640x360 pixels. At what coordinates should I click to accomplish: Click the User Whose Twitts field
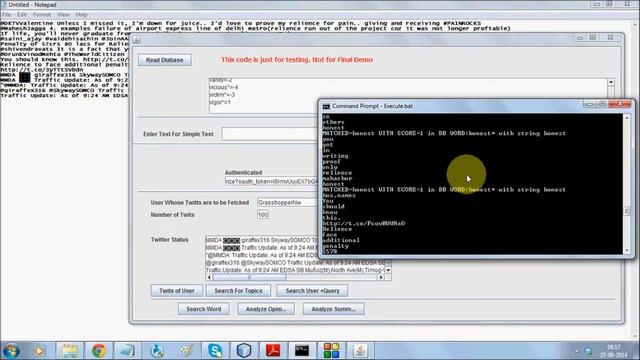(287, 202)
